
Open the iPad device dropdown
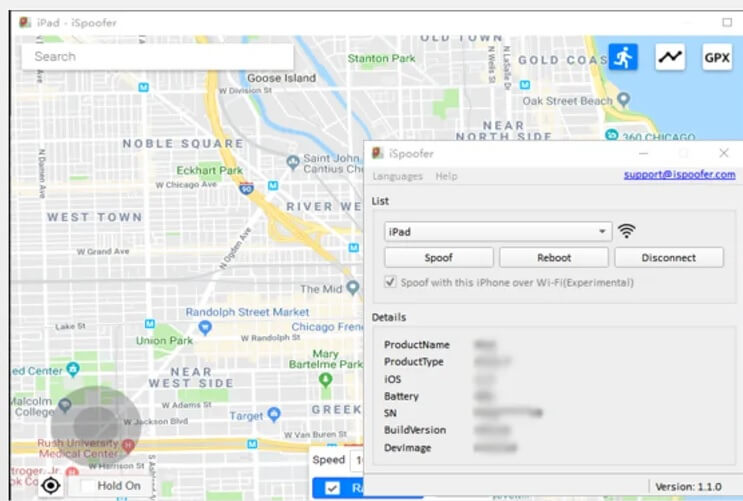click(498, 231)
